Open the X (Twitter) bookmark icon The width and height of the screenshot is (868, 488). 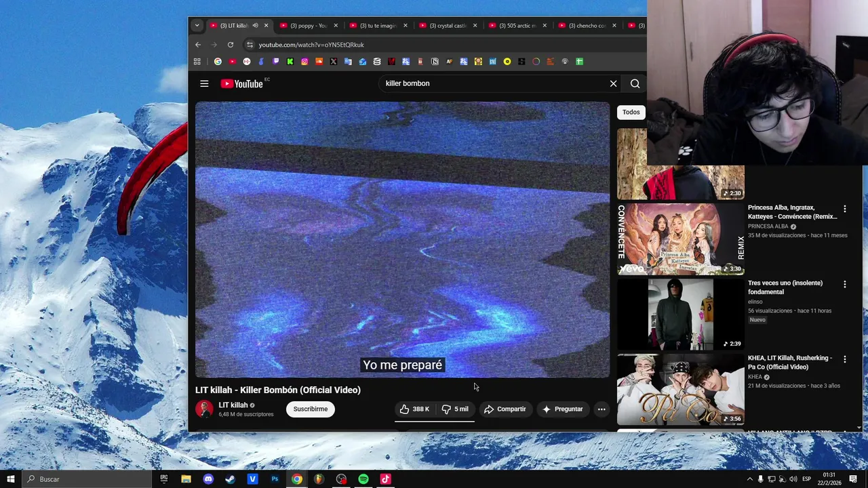[x=334, y=61]
